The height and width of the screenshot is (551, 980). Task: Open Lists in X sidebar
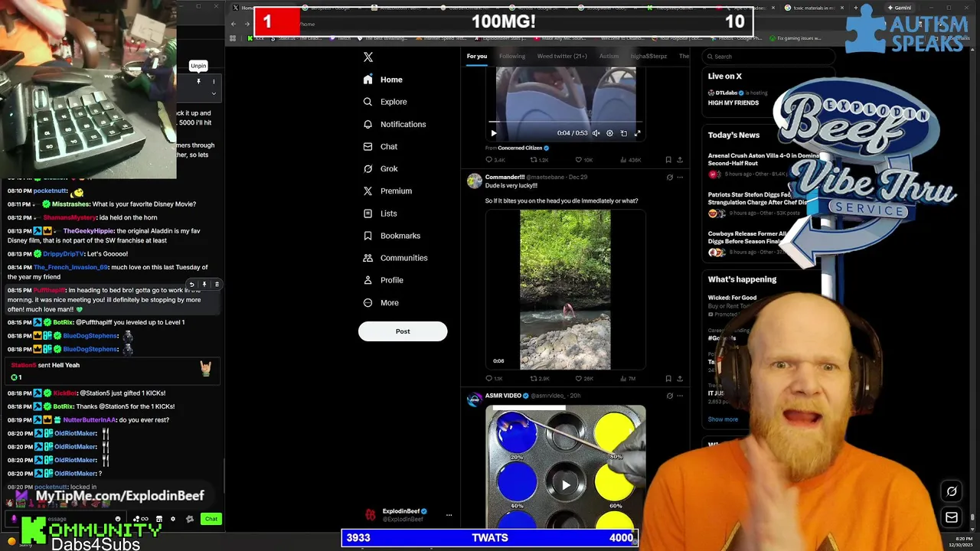click(x=380, y=214)
